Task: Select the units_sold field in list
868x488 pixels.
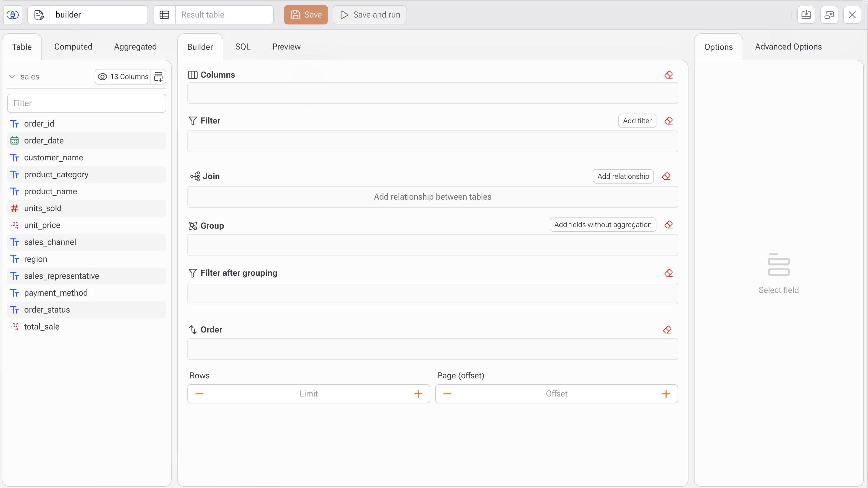Action: (43, 208)
